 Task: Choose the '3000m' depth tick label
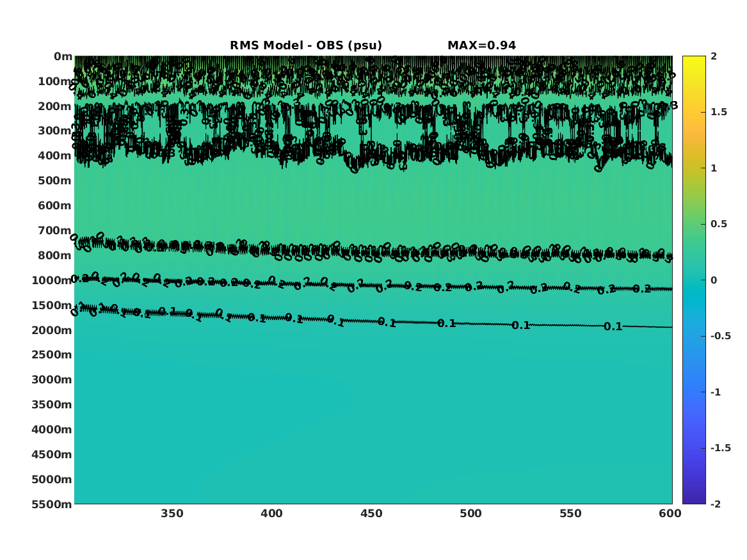tap(51, 380)
